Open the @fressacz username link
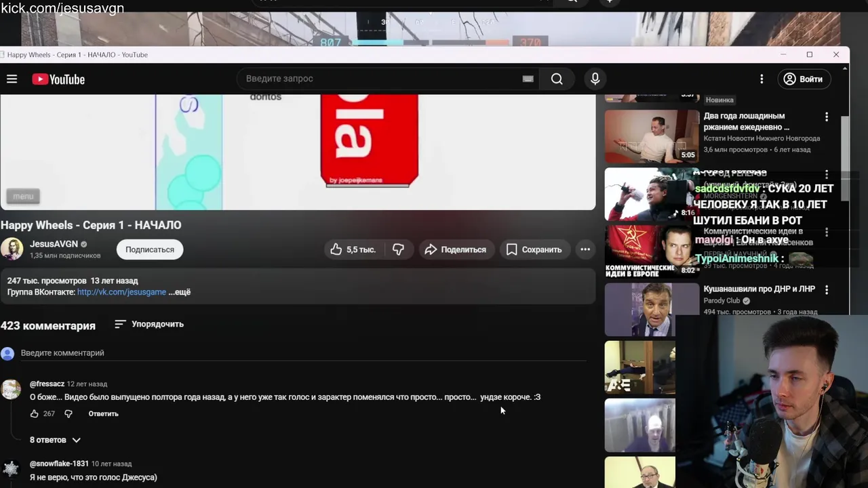 47,384
